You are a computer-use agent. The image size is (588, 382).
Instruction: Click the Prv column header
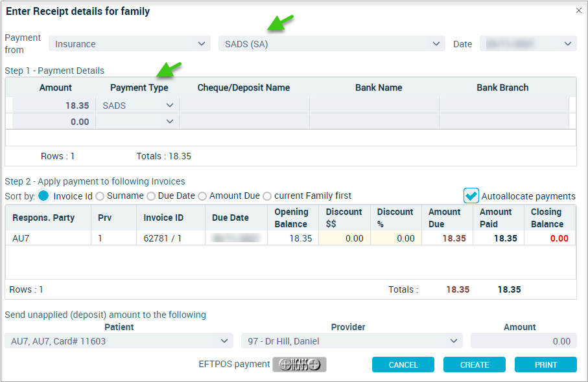(113, 218)
